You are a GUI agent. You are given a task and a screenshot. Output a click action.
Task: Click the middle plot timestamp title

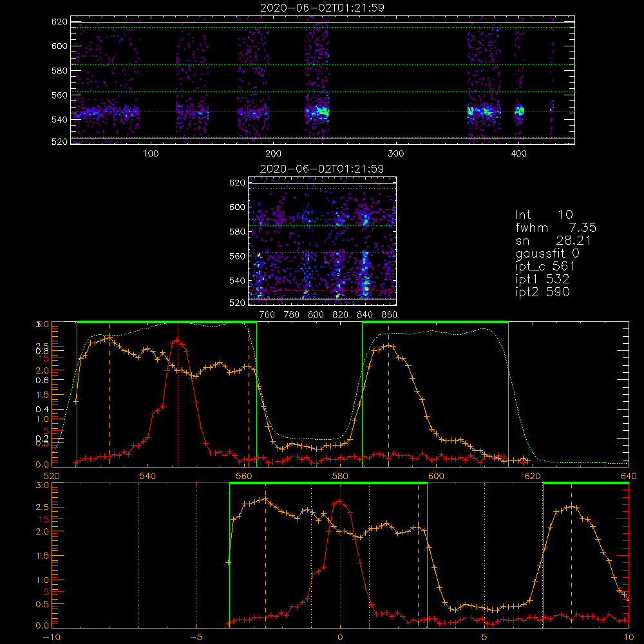[x=322, y=169]
